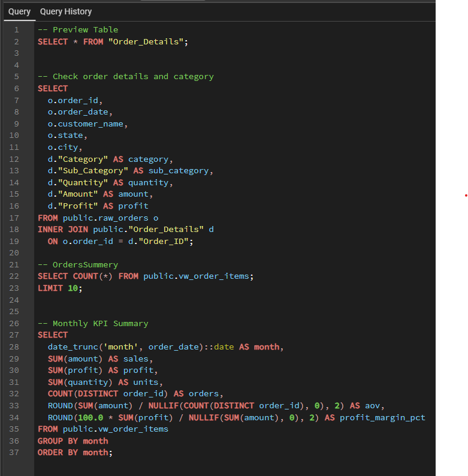The width and height of the screenshot is (468, 476).
Task: Switch to the Query History tab
Action: click(66, 11)
